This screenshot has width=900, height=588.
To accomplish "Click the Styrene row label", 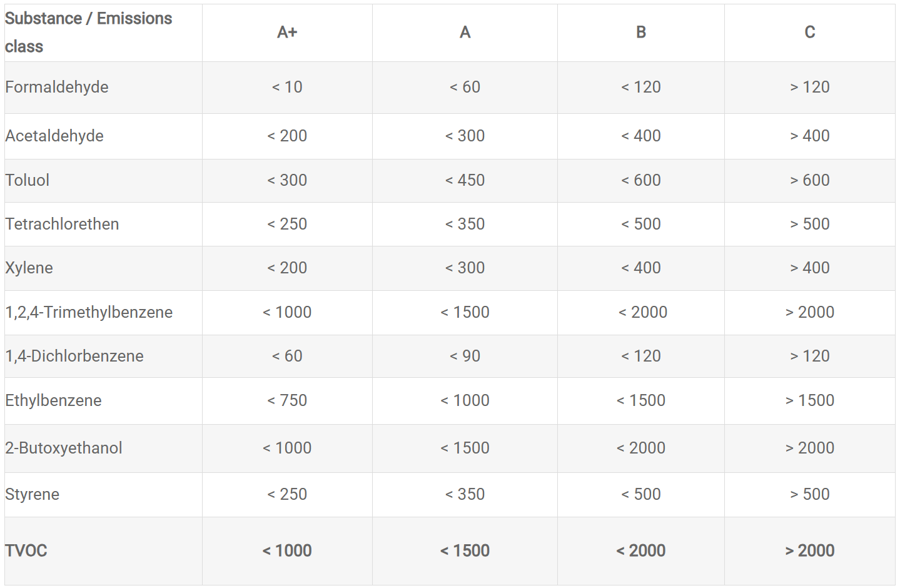I will pyautogui.click(x=33, y=494).
